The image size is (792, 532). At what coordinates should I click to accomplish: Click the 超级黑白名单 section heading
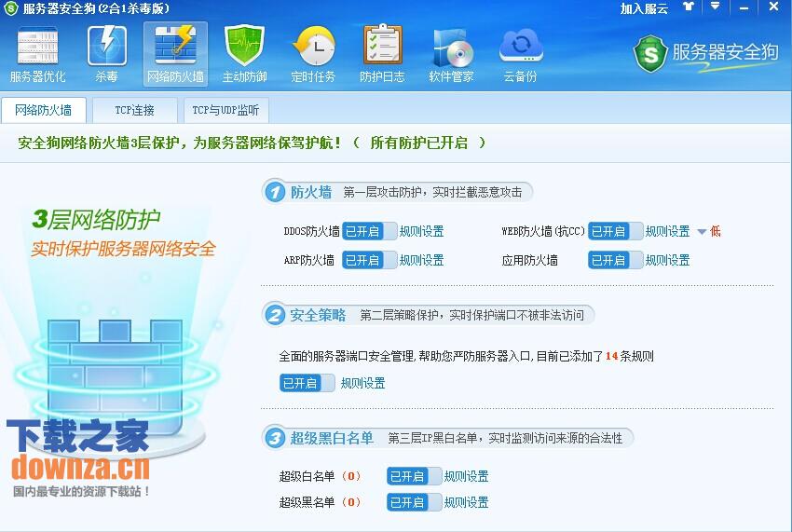(x=332, y=438)
